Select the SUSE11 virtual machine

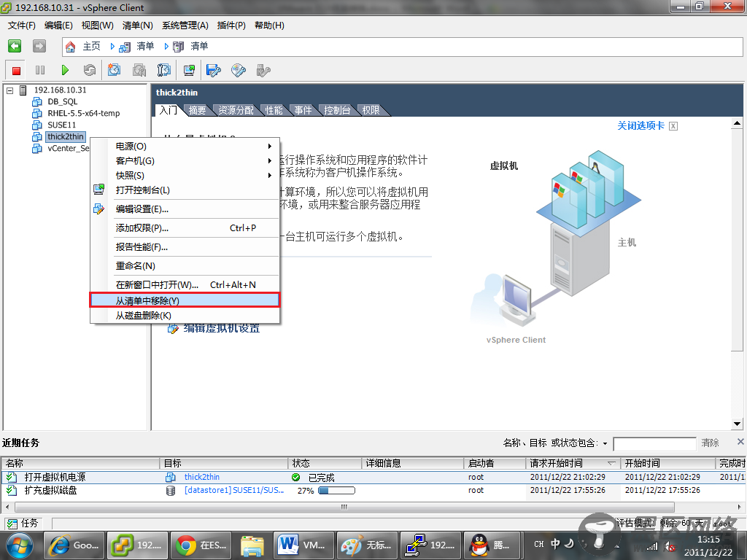click(61, 125)
